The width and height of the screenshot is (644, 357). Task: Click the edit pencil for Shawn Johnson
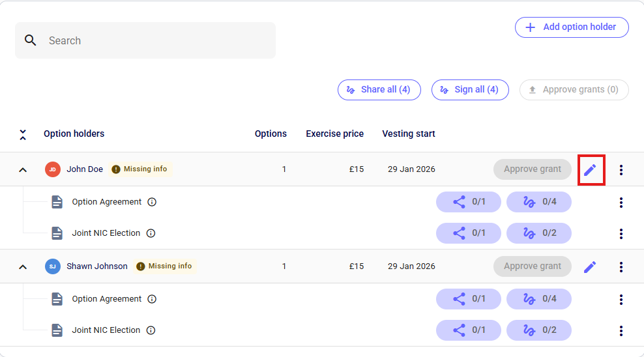click(x=590, y=267)
